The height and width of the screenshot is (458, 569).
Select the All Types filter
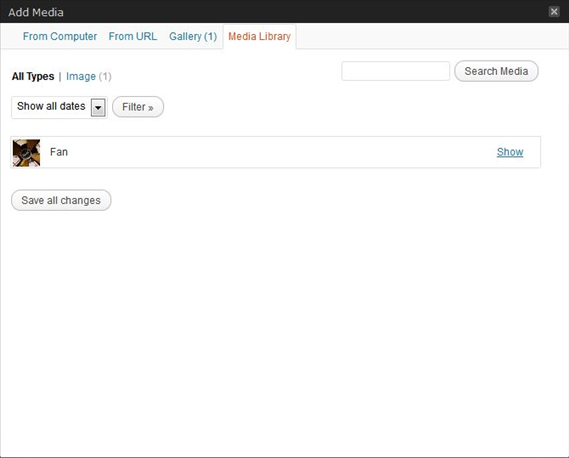tap(33, 76)
